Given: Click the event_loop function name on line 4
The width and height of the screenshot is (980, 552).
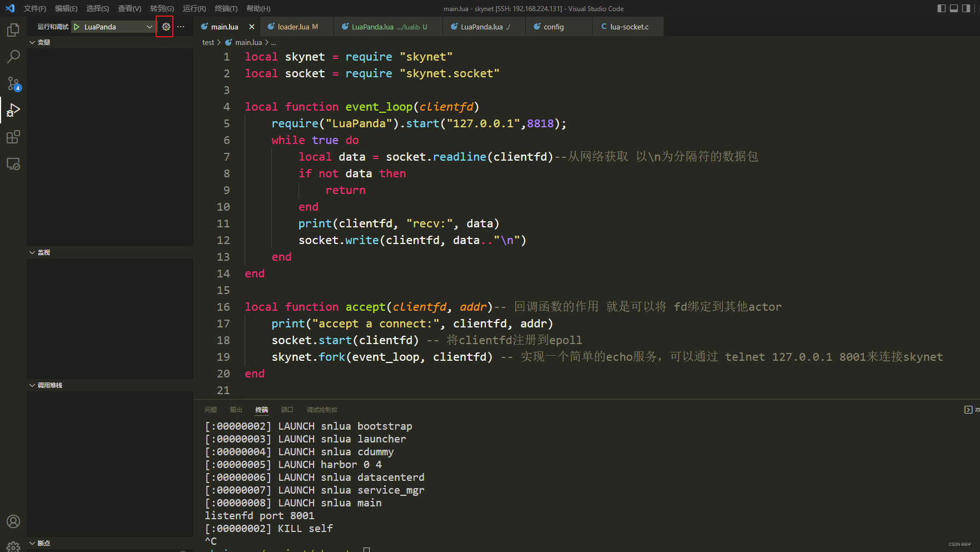Looking at the screenshot, I should 379,107.
